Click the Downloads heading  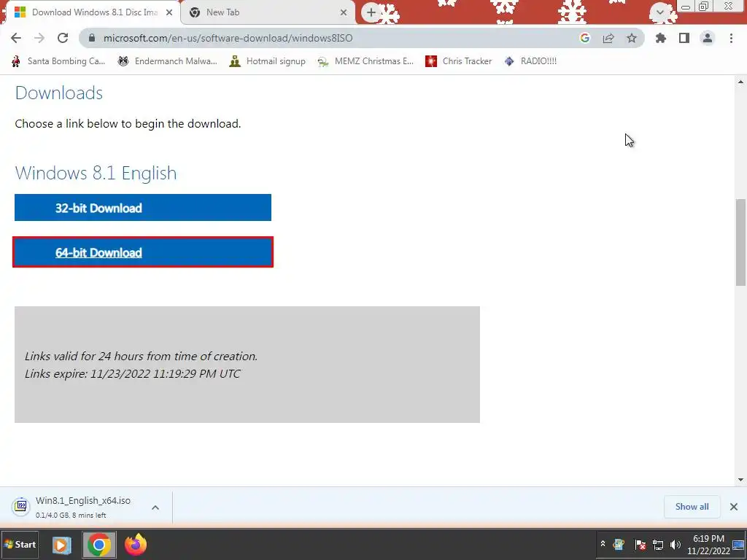click(59, 93)
